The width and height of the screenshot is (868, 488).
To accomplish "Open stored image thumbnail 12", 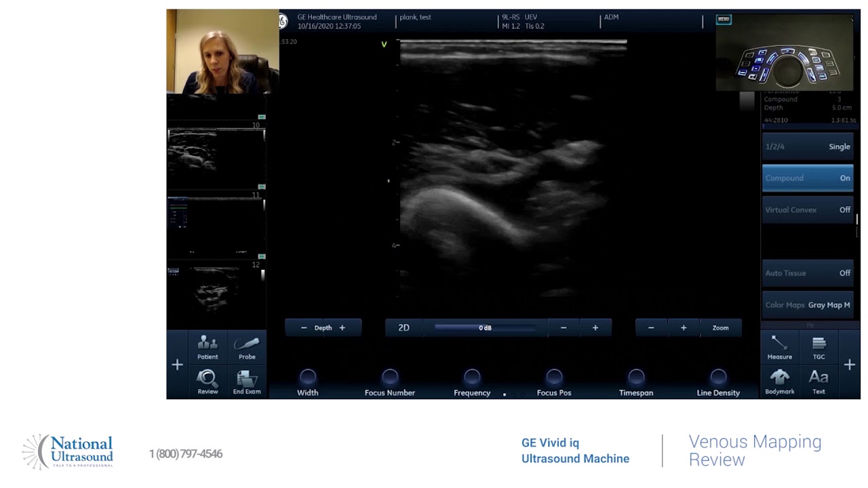I will tap(216, 291).
